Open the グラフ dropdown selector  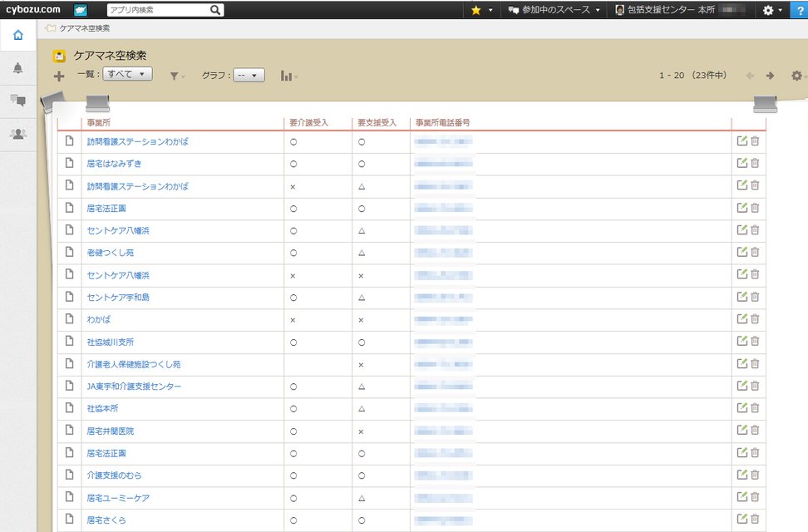tap(249, 76)
